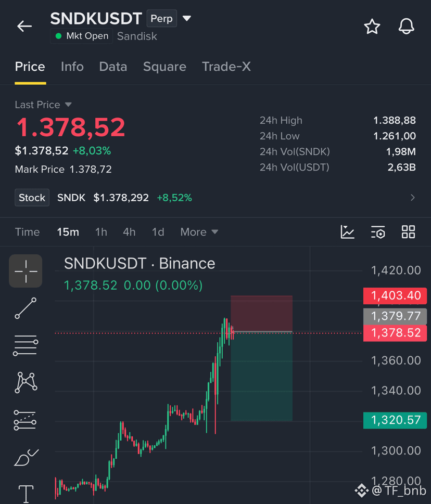Switch chart to 1d interval
The height and width of the screenshot is (504, 431).
coord(158,232)
